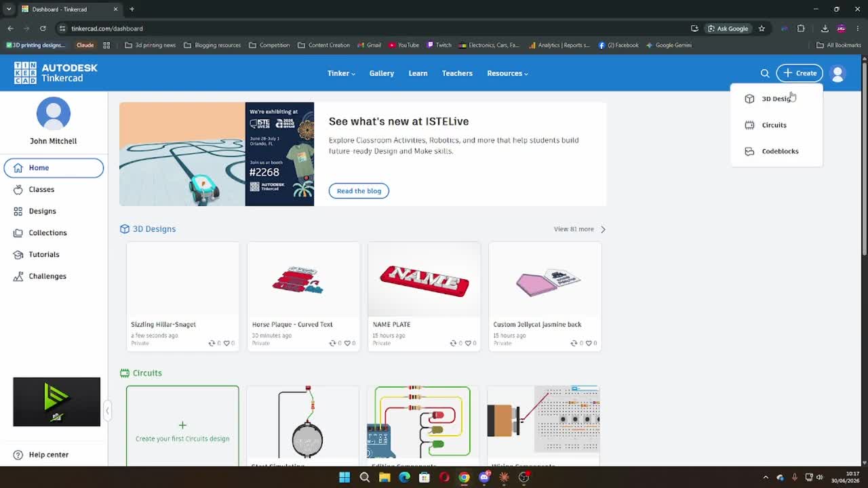Expand the Tinker dropdown menu

(x=341, y=73)
